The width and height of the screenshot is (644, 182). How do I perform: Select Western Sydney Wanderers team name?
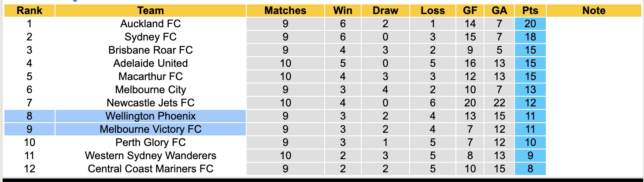151,156
